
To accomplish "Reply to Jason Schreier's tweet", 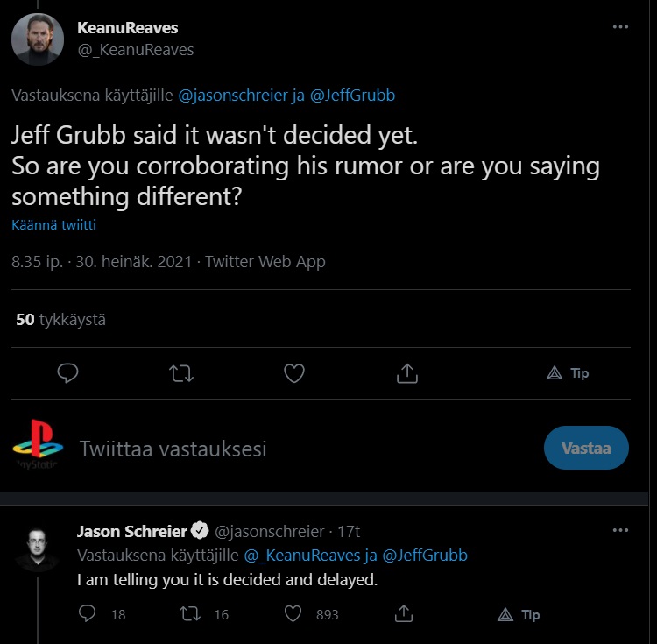I will coord(88,613).
